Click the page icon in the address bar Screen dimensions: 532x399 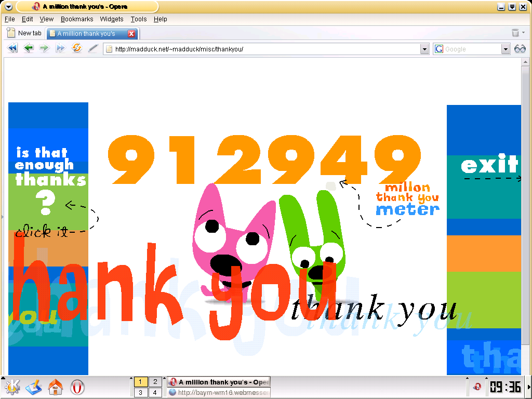coord(109,49)
